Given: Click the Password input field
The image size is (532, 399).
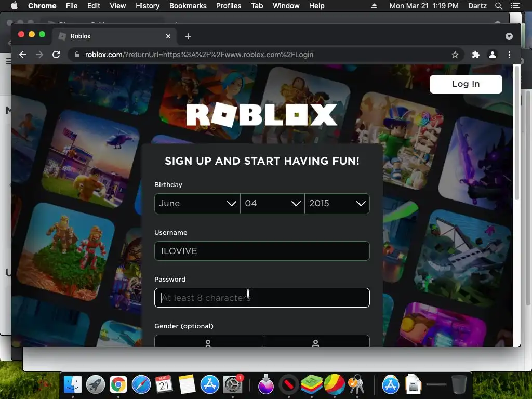Looking at the screenshot, I should tap(262, 298).
